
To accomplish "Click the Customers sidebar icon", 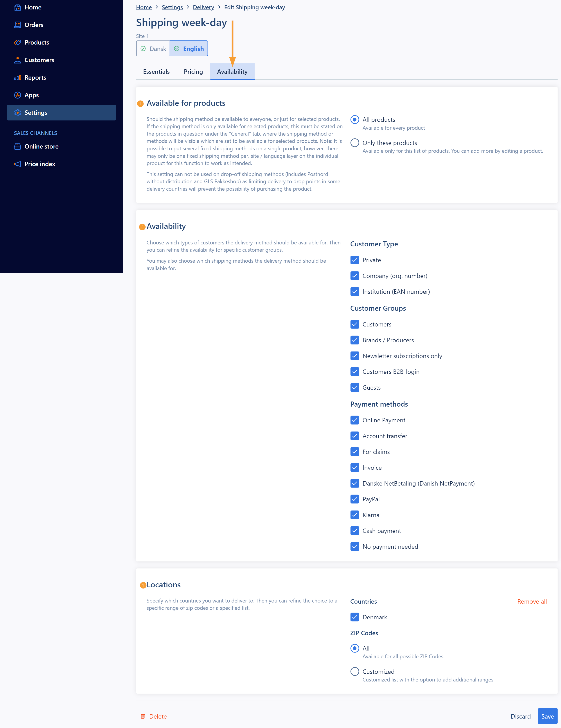I will click(18, 59).
